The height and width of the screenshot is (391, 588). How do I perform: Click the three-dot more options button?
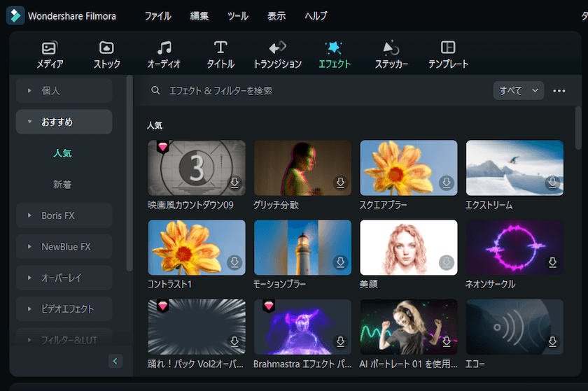tap(559, 90)
